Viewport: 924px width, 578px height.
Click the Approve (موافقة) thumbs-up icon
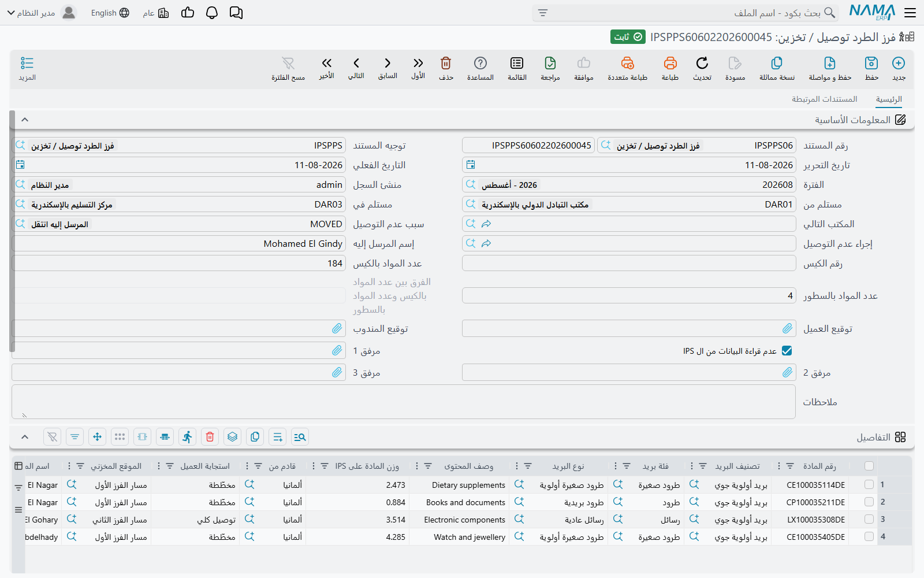click(584, 63)
